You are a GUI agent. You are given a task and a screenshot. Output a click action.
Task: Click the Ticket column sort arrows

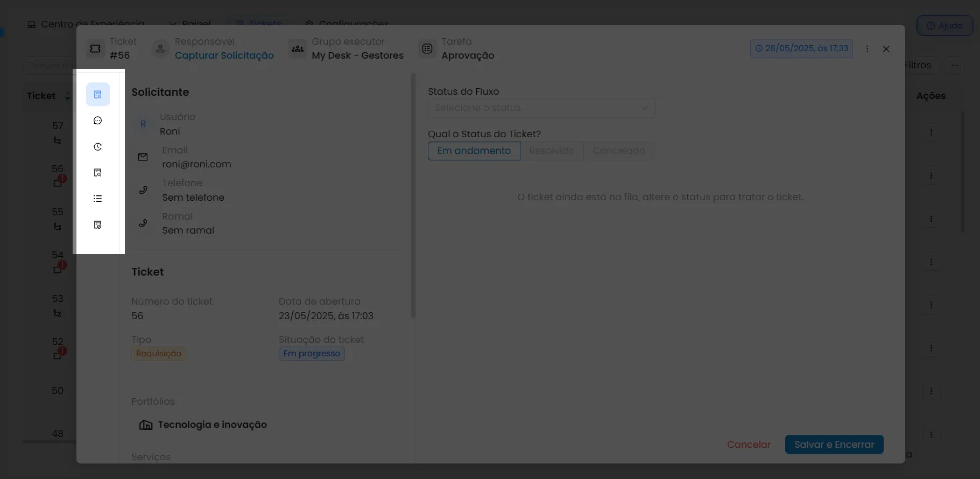tap(67, 96)
